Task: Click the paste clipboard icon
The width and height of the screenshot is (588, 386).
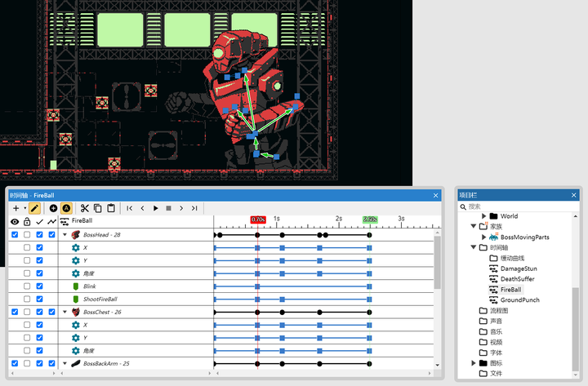Action: [111, 208]
